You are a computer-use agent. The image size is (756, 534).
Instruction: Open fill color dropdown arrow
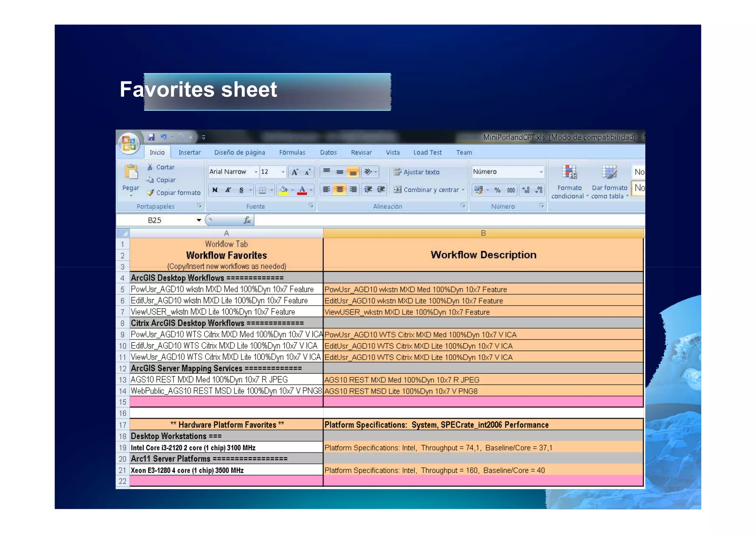292,190
